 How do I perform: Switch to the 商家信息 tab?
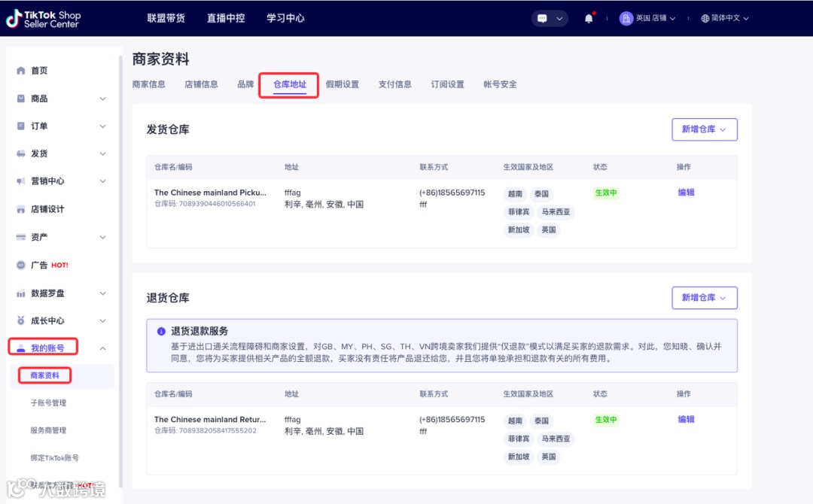[149, 84]
